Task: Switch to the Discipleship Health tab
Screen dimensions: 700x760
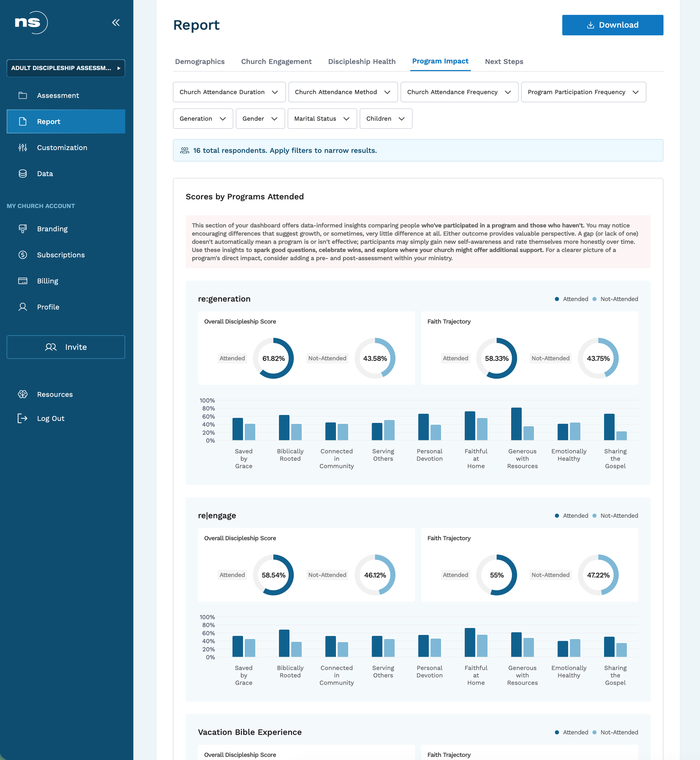Action: (x=361, y=61)
